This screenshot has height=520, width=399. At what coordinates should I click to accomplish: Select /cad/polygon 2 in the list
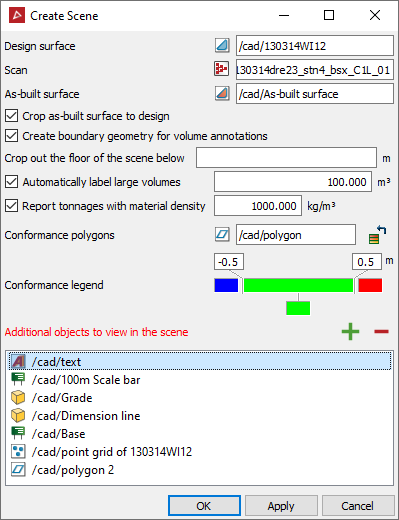(200, 470)
